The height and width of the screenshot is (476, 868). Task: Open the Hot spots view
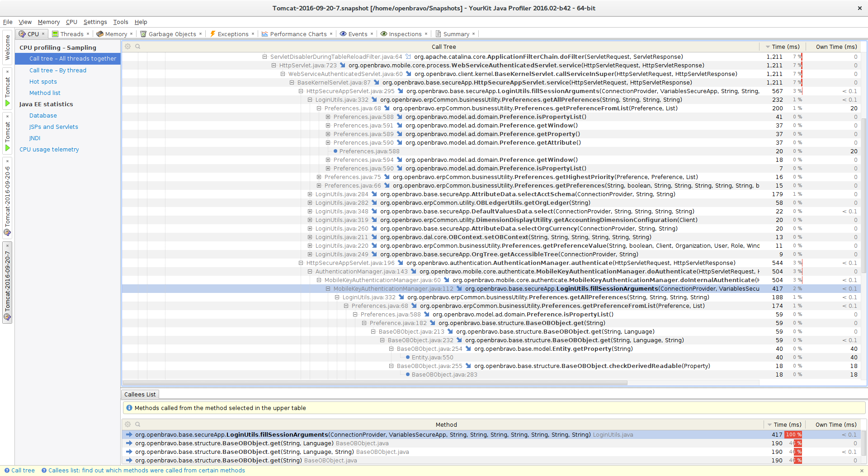pyautogui.click(x=43, y=82)
